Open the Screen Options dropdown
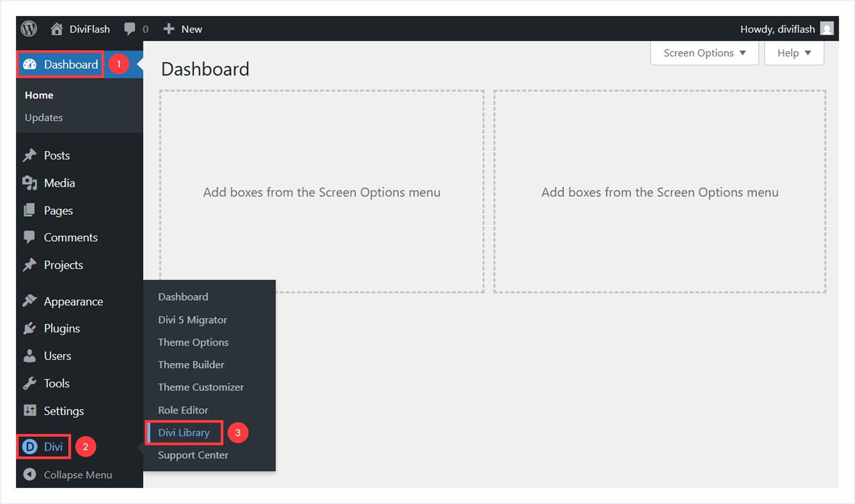 pyautogui.click(x=703, y=53)
